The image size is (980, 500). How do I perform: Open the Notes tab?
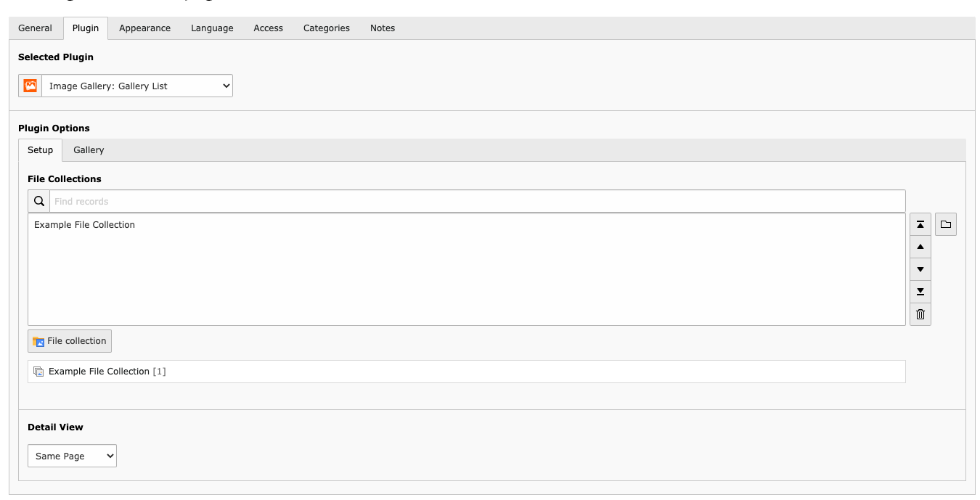point(383,28)
